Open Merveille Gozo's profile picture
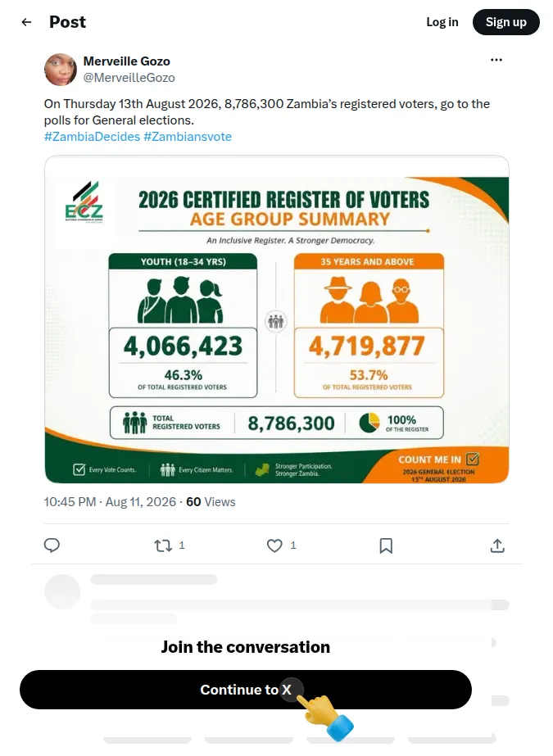This screenshot has height=756, width=553. (61, 70)
